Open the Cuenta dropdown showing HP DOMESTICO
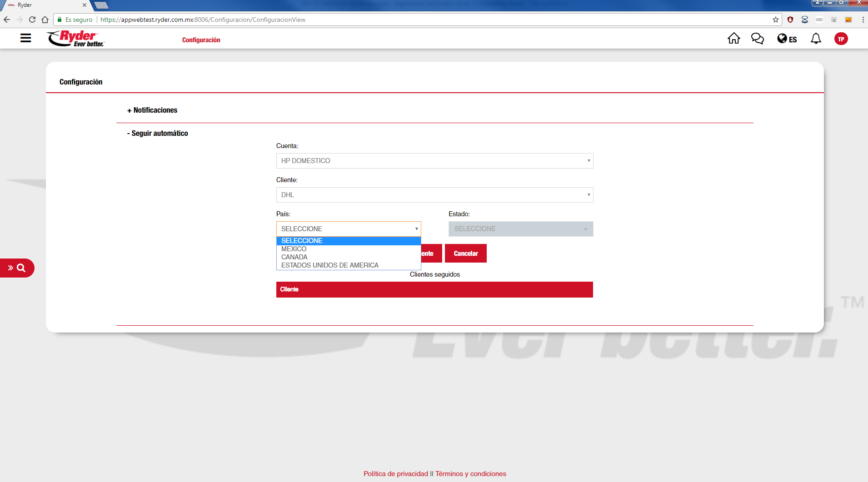Screen dimensions: 868x482 point(434,161)
